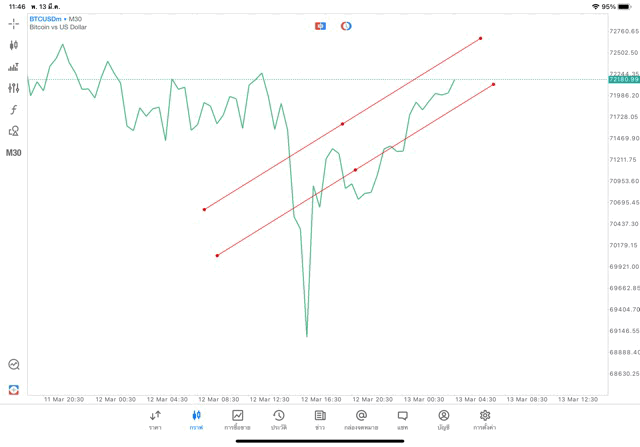Select the upper red trendline end point
The width and height of the screenshot is (640, 447).
480,38
